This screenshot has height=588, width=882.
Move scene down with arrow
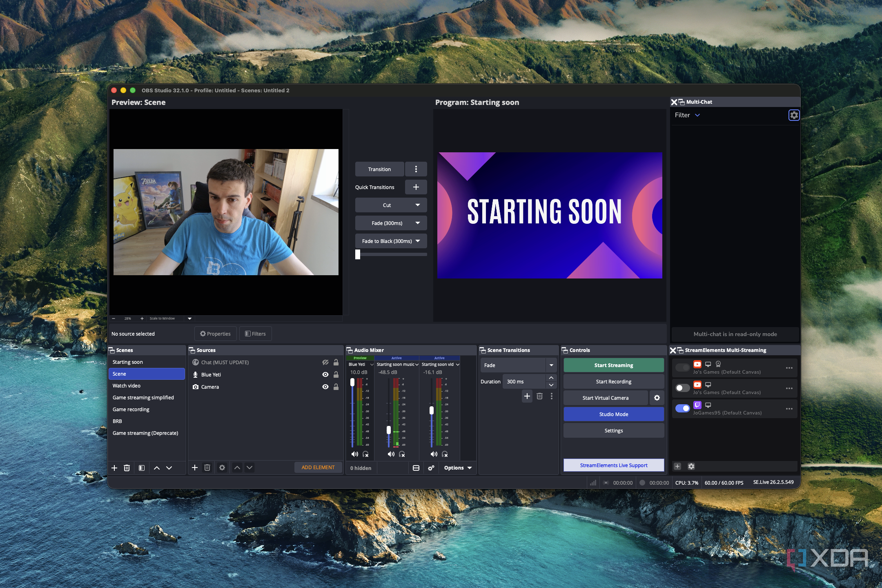click(169, 468)
